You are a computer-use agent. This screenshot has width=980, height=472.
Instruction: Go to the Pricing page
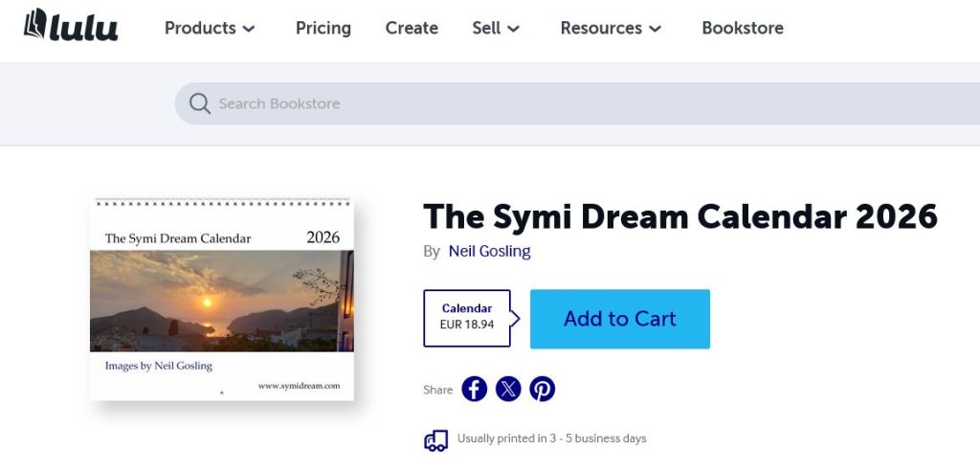click(x=323, y=28)
